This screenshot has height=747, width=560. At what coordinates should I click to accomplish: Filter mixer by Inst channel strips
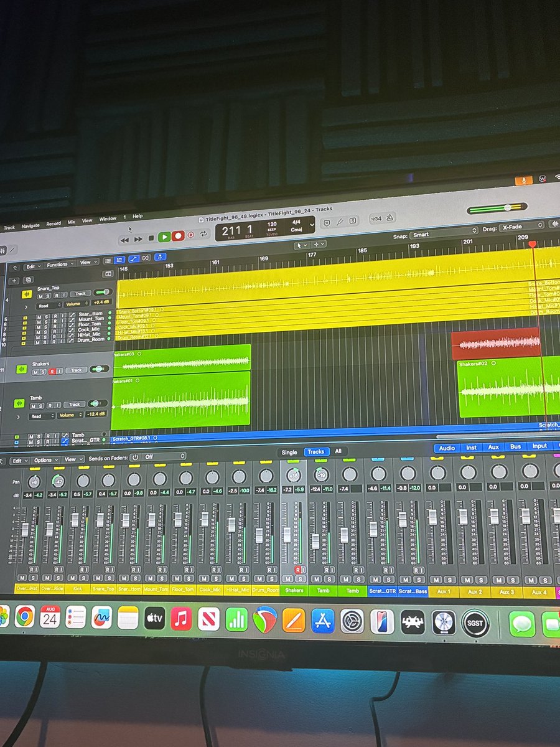[472, 447]
